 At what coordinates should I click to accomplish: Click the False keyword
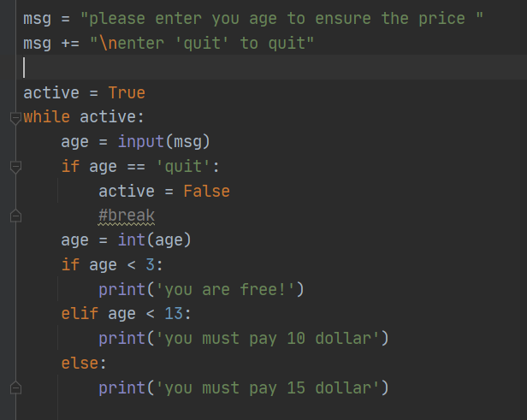click(206, 192)
